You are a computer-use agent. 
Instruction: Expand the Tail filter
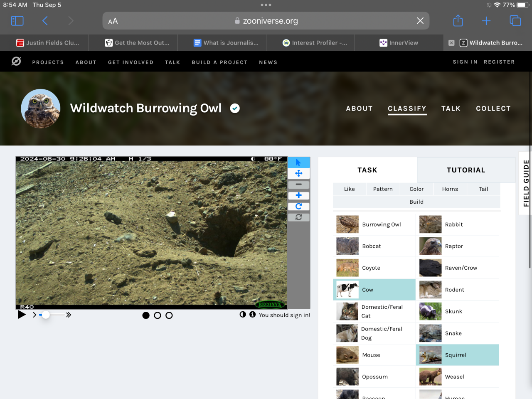pos(483,189)
